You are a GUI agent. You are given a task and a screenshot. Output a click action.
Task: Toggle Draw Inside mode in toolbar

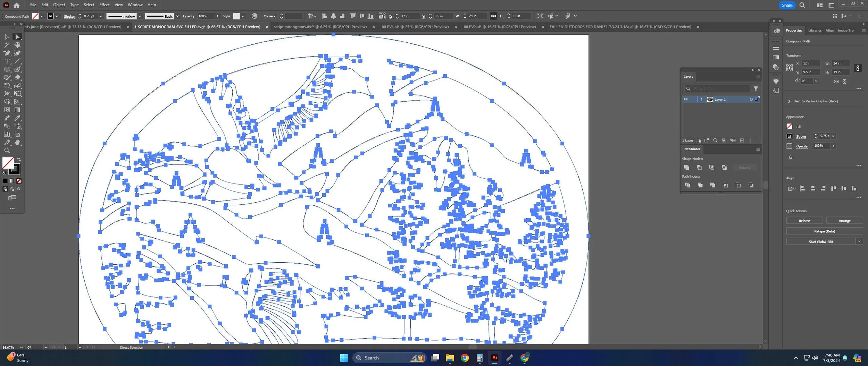click(19, 189)
